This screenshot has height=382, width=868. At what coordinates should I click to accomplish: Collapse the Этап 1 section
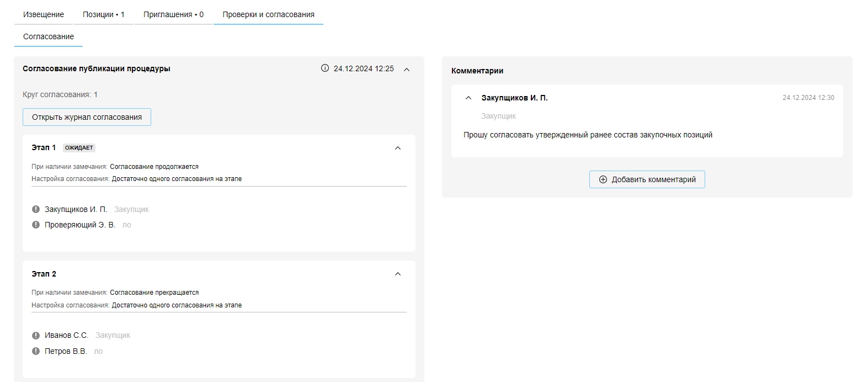398,148
